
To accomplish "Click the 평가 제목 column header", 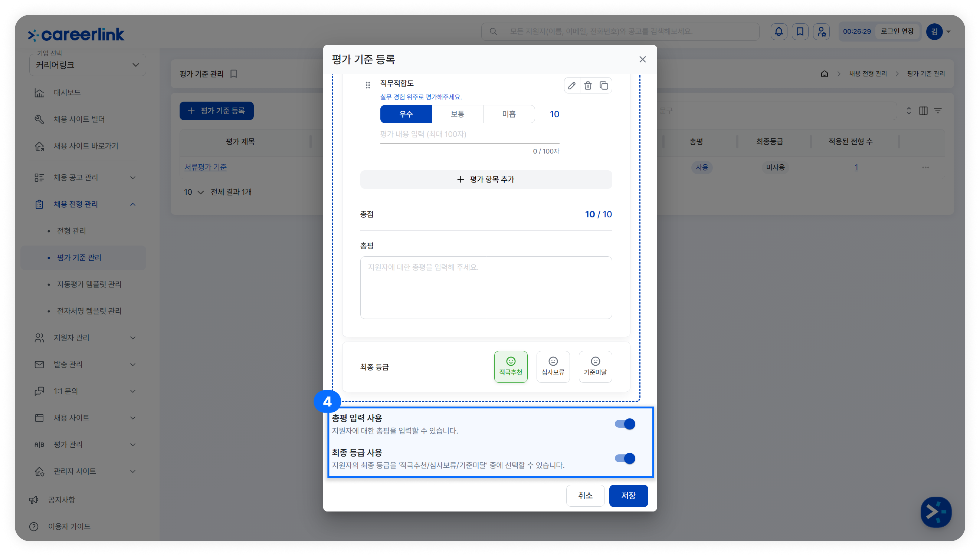I will (240, 142).
